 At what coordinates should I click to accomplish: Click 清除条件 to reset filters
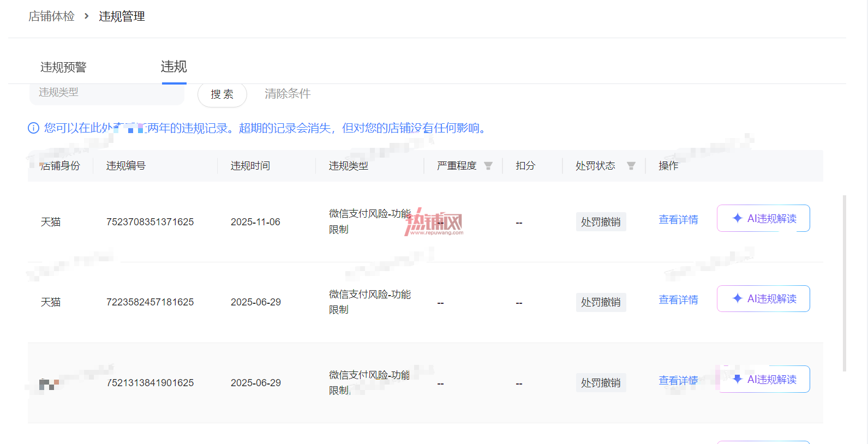(x=288, y=94)
